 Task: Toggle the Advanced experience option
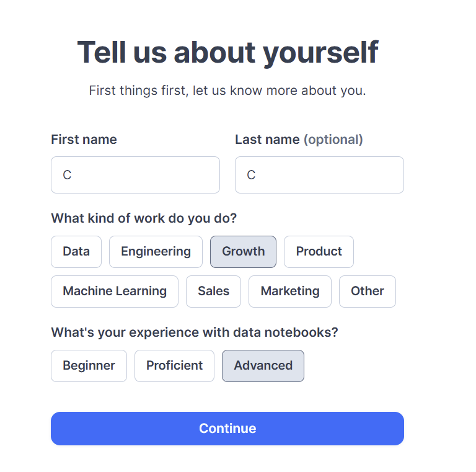(x=263, y=366)
